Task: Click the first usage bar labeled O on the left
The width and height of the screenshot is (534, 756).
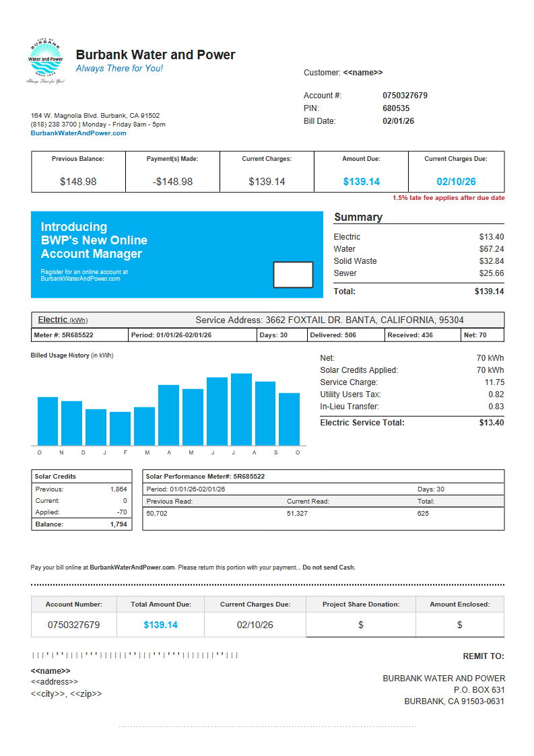Action: click(48, 421)
